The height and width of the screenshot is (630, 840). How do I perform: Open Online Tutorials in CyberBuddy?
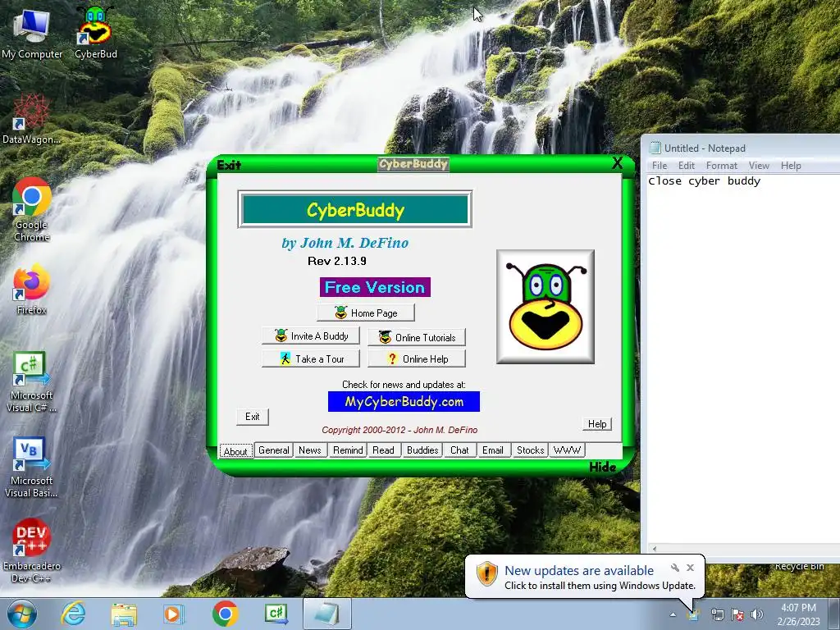click(417, 337)
